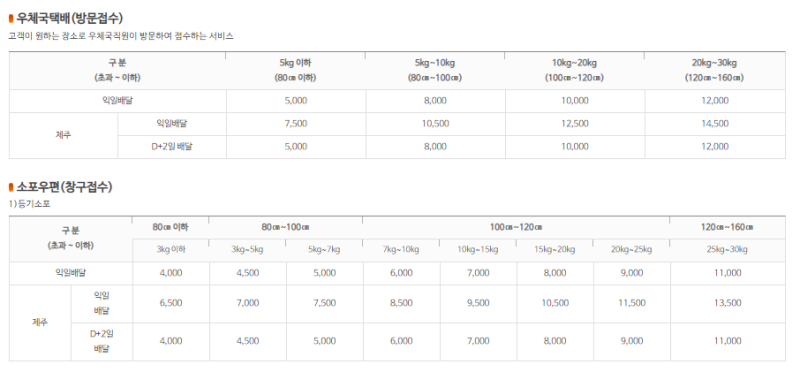Click the 6,500 Jeju price cell
Viewport: 800px width, 372px height.
click(171, 303)
